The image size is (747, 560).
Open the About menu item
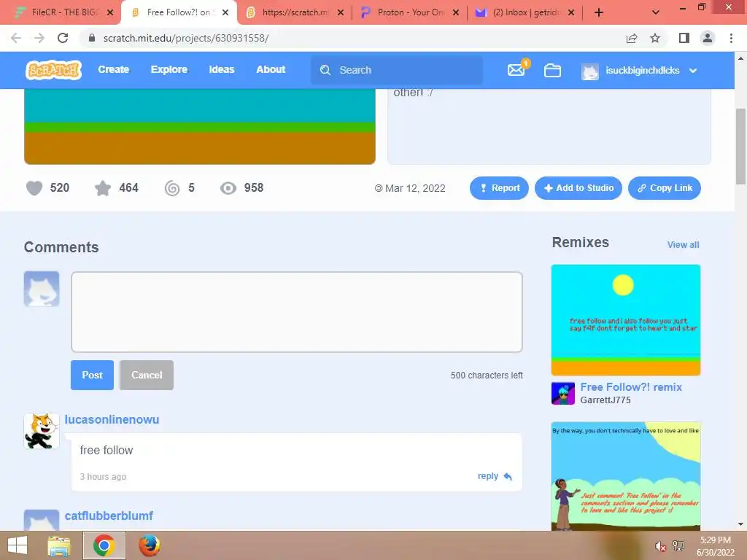(x=271, y=69)
